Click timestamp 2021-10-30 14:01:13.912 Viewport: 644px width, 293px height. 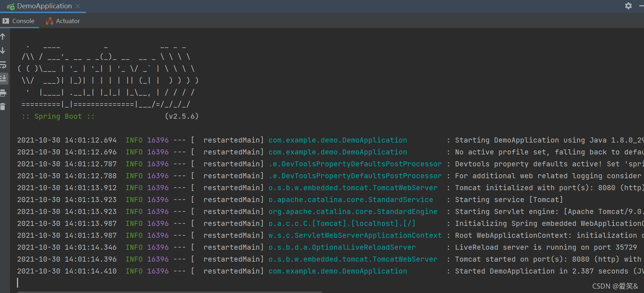(x=67, y=188)
